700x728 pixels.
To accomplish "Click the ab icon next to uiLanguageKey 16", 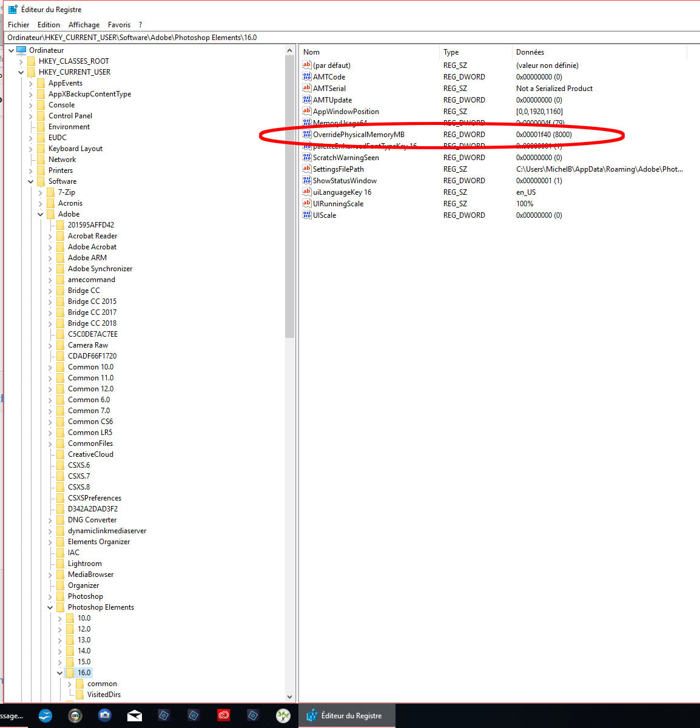I will [x=306, y=192].
